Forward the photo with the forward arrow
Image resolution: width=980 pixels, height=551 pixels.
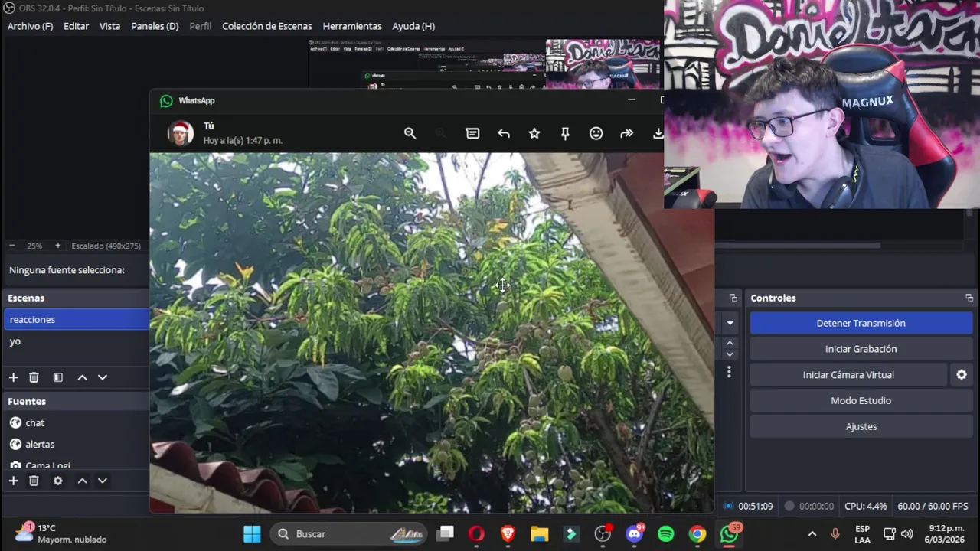pos(627,133)
